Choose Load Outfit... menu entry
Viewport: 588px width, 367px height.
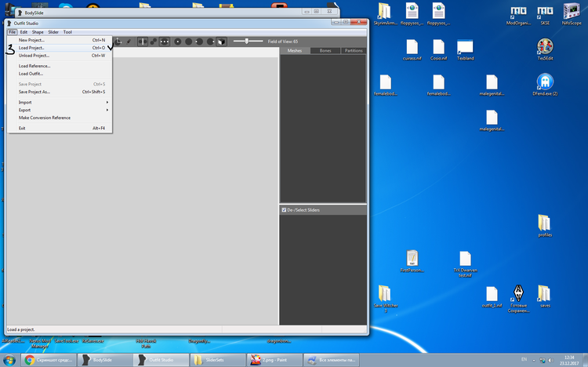60,74
